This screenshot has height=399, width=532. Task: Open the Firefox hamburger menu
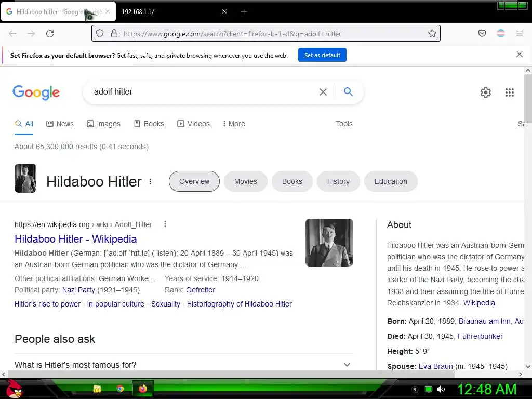click(x=519, y=33)
